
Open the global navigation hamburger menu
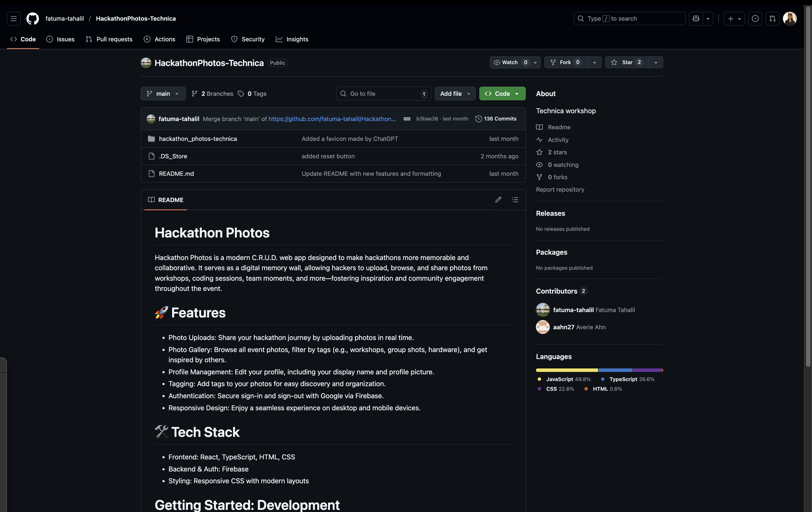click(13, 19)
